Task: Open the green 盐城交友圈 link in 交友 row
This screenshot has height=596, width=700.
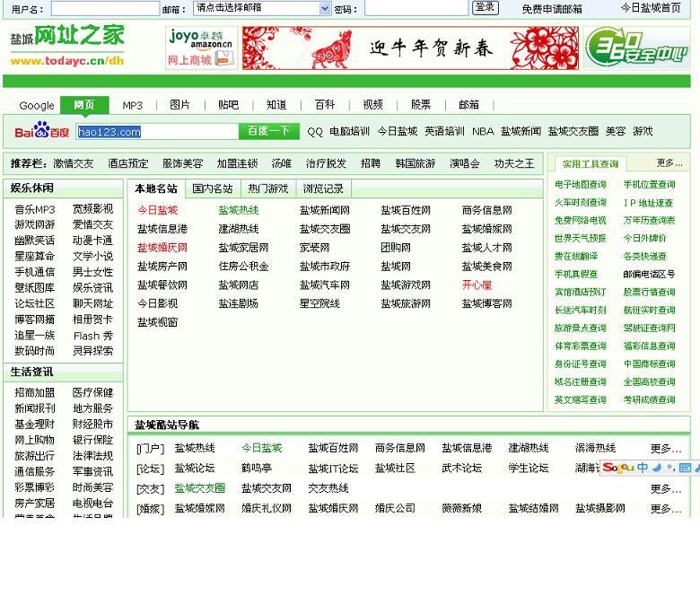Action: point(200,488)
